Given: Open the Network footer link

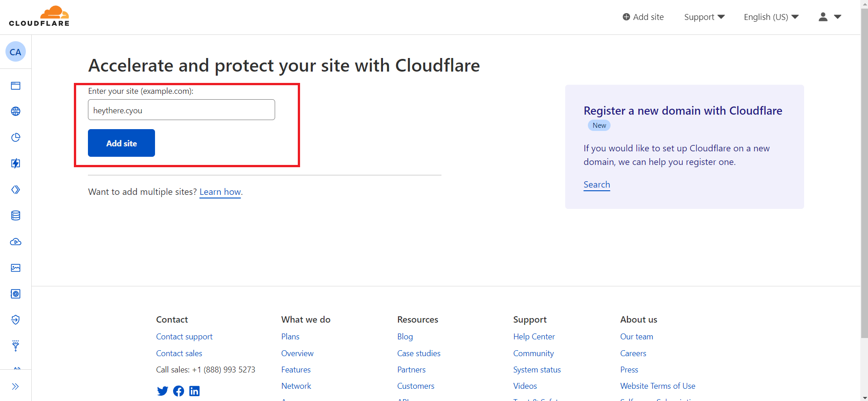Looking at the screenshot, I should click(x=296, y=386).
